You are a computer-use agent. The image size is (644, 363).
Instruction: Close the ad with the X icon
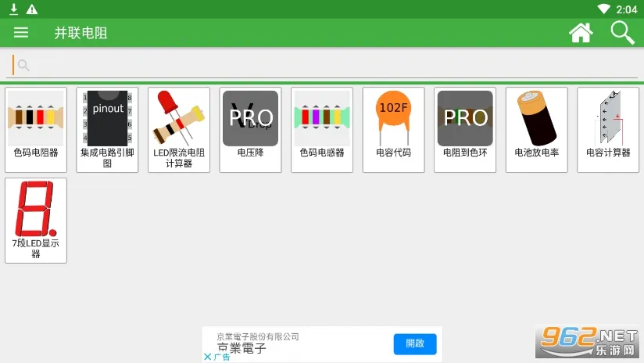(x=207, y=357)
